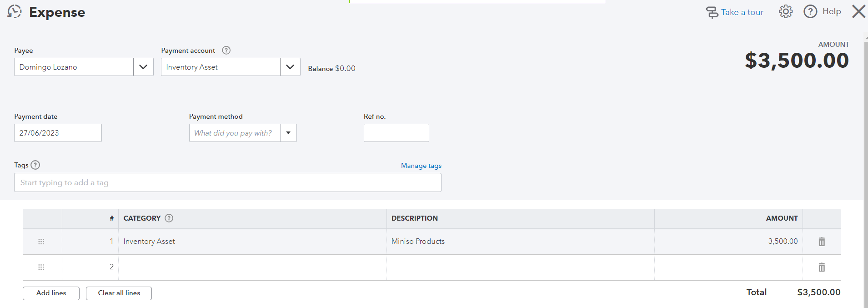The width and height of the screenshot is (868, 308).
Task: Click into the Ref no. field
Action: [396, 133]
